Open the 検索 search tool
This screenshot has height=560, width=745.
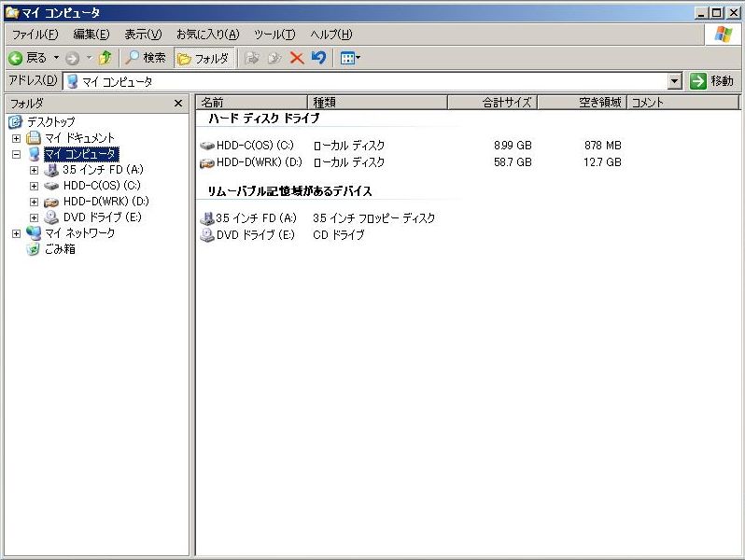pyautogui.click(x=146, y=58)
